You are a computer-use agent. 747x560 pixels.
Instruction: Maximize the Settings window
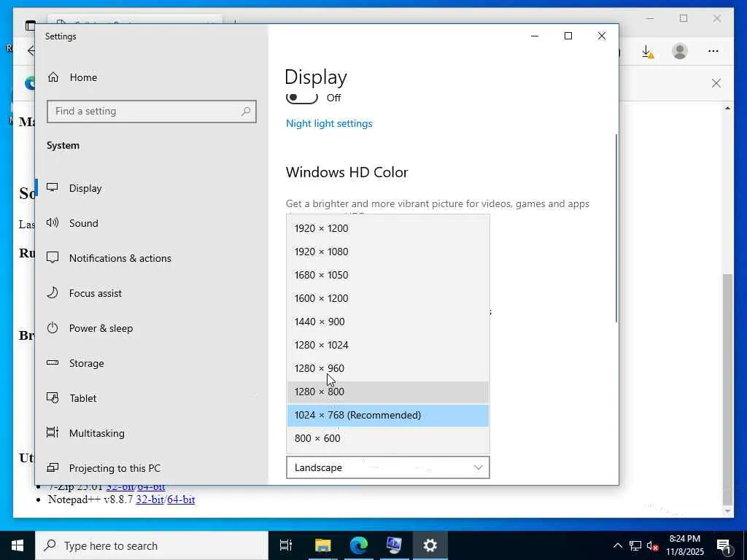point(568,36)
